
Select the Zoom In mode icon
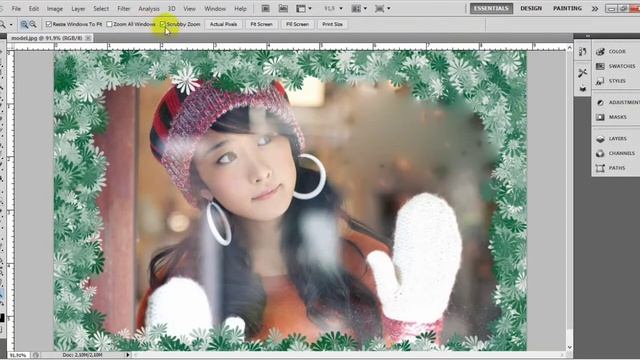click(24, 24)
